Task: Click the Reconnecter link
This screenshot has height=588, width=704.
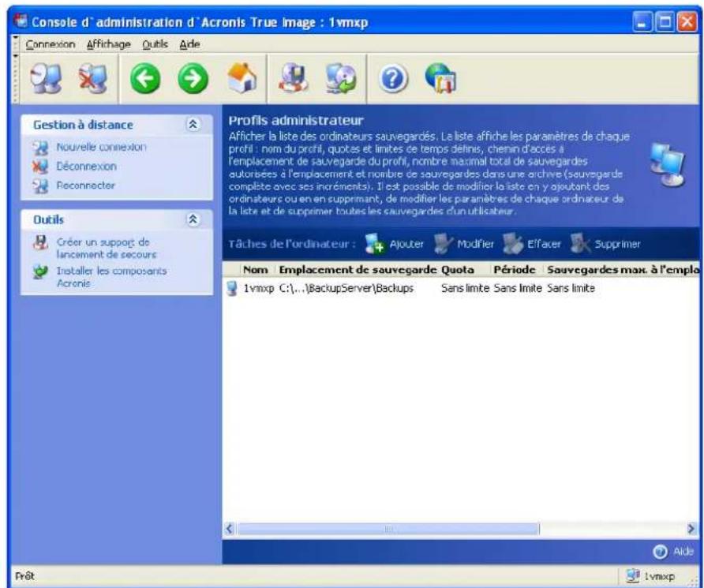Action: (85, 185)
